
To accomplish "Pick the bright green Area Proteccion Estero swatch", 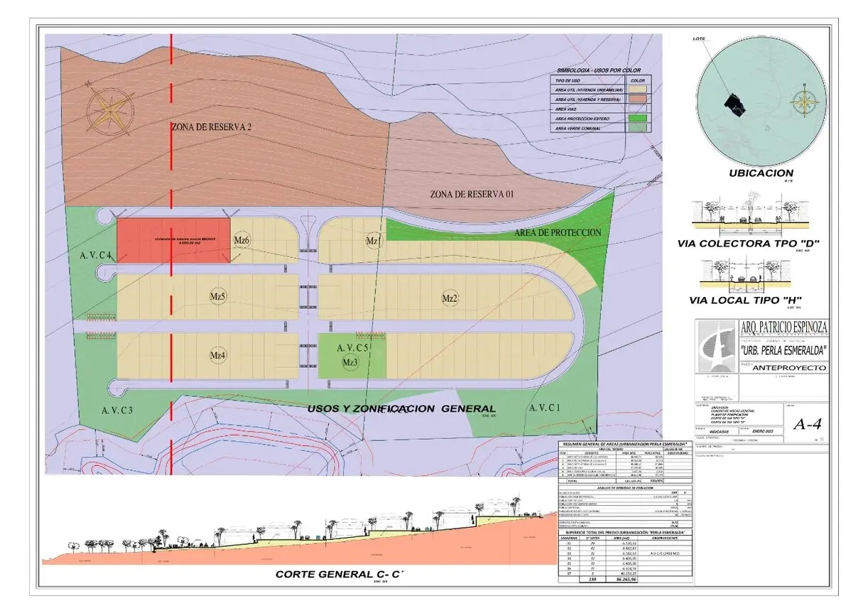I will (x=638, y=119).
